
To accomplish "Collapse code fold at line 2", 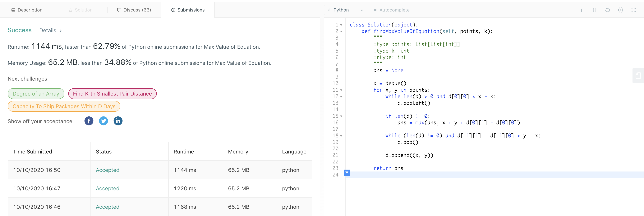I will click(341, 31).
